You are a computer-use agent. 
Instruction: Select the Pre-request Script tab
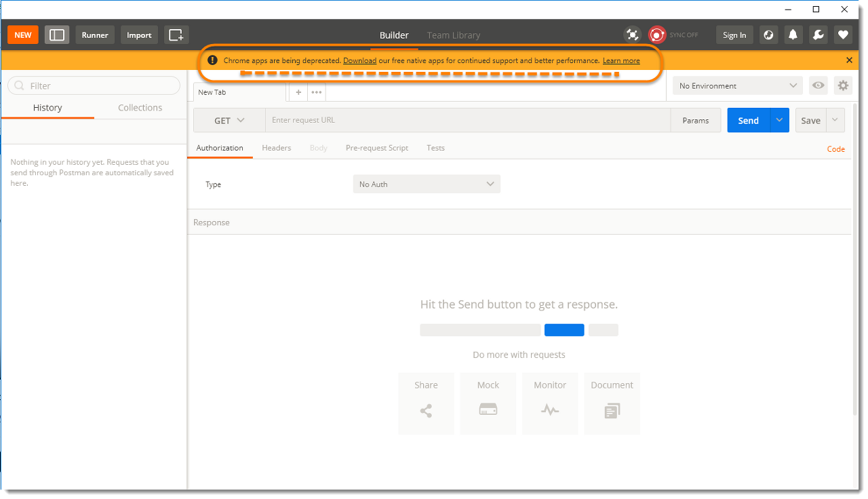click(377, 148)
